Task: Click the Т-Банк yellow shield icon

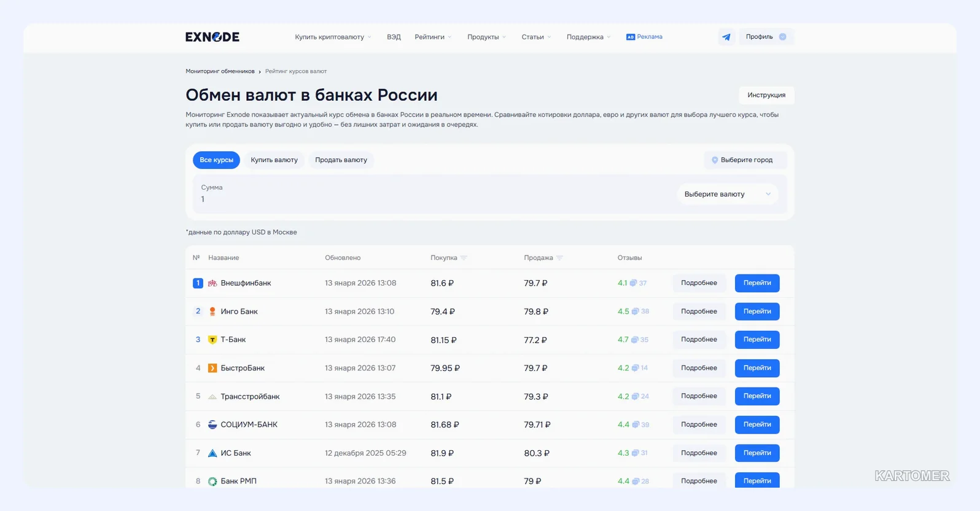Action: pos(212,340)
